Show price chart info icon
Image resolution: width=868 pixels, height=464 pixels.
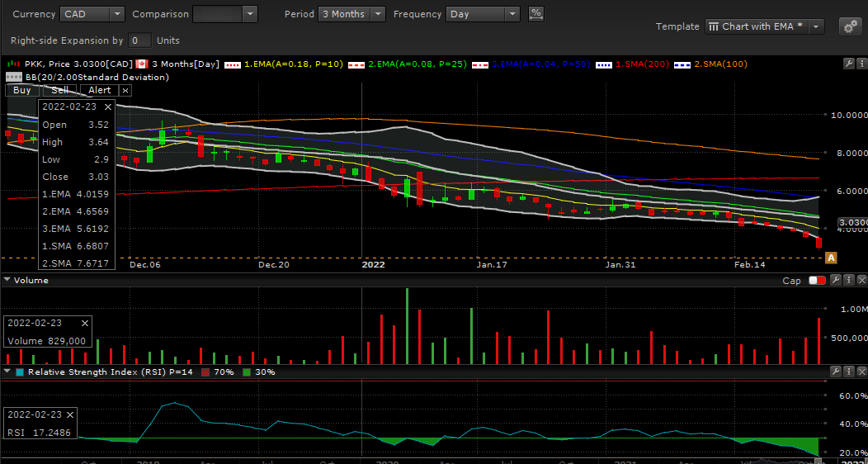pos(861,64)
